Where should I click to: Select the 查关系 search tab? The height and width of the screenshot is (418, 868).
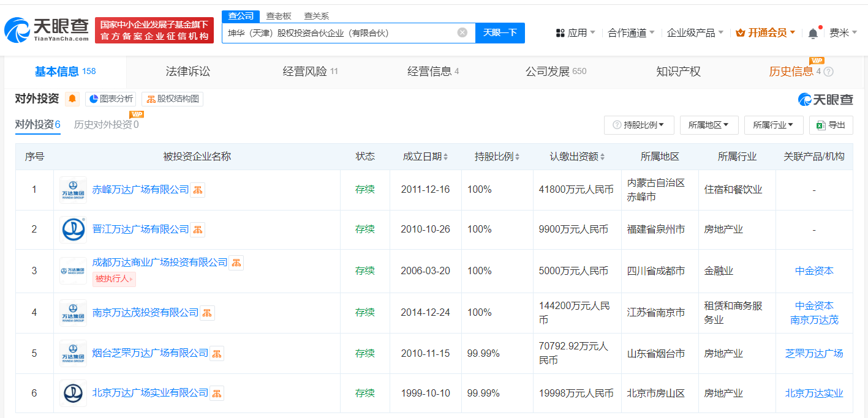(316, 16)
